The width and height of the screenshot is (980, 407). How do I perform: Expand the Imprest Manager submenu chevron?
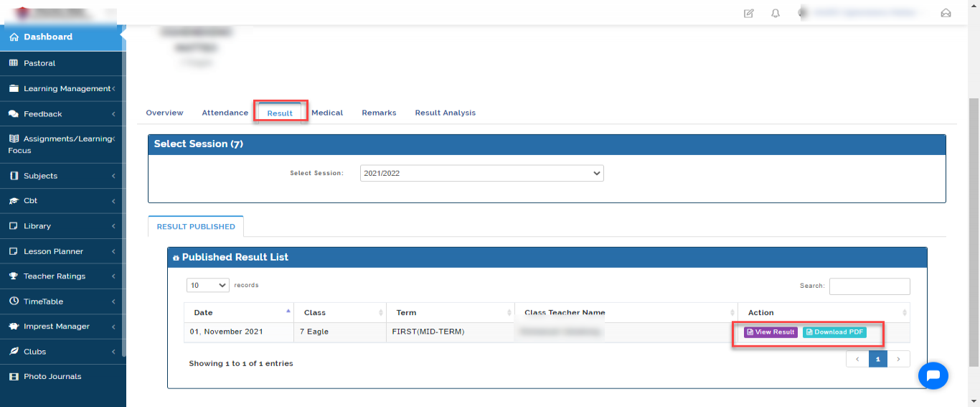tap(113, 327)
